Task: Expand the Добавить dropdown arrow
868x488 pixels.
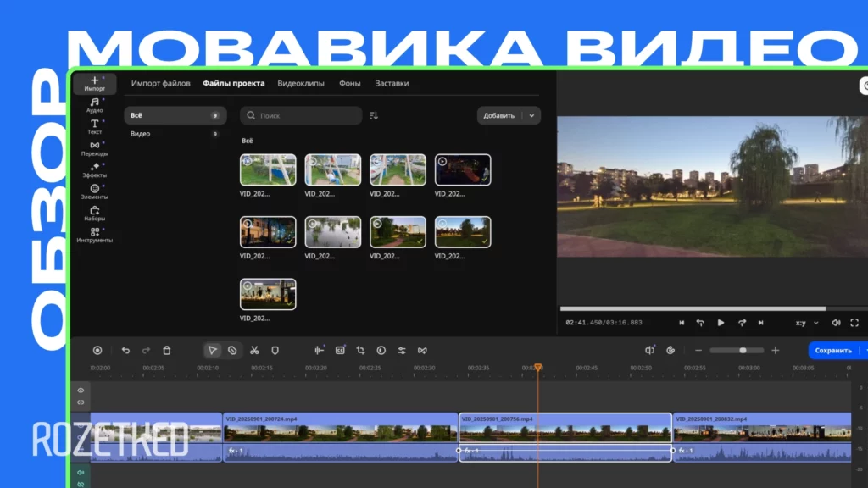Action: point(531,115)
